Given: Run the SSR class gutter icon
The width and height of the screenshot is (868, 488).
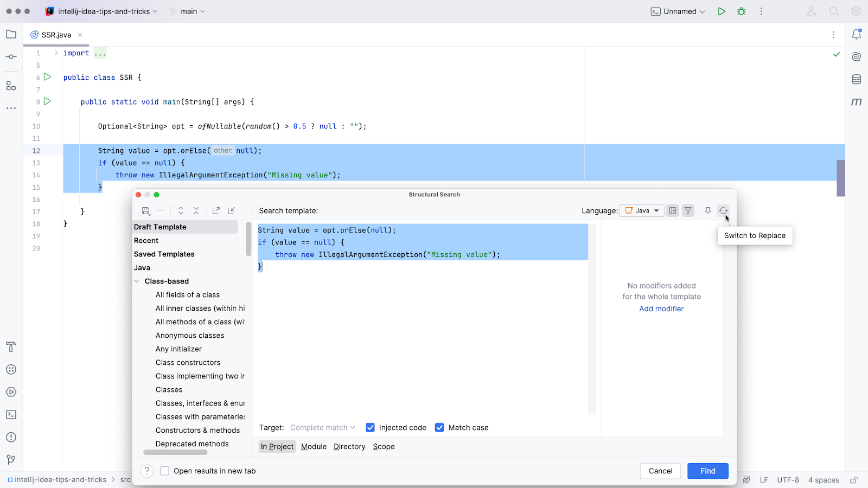Looking at the screenshot, I should point(48,77).
